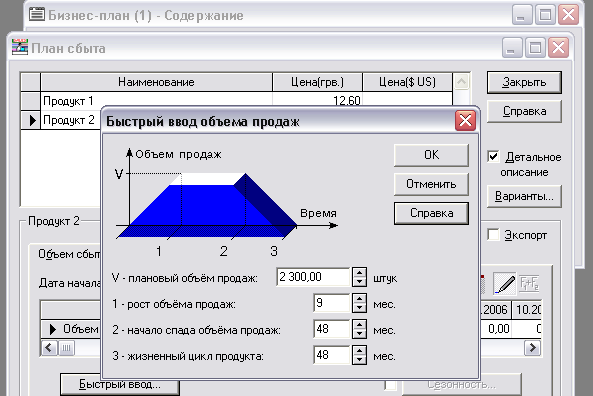Select the Продукт 2 row

point(61,120)
